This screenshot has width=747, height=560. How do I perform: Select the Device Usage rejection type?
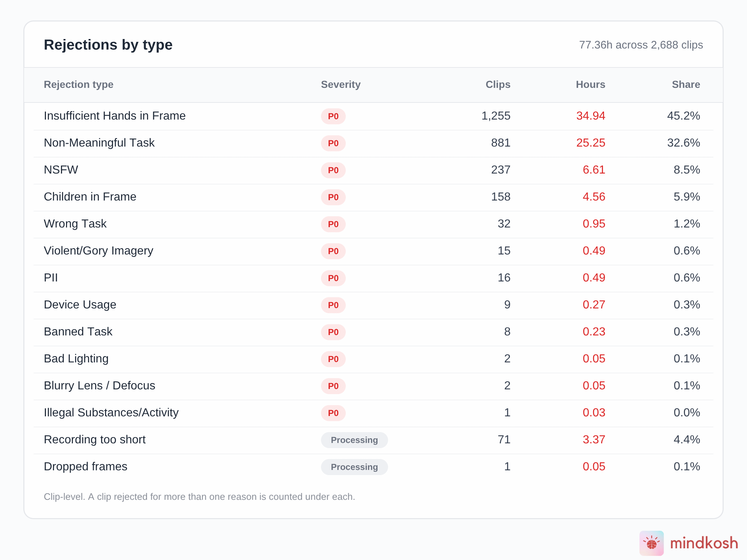click(80, 305)
